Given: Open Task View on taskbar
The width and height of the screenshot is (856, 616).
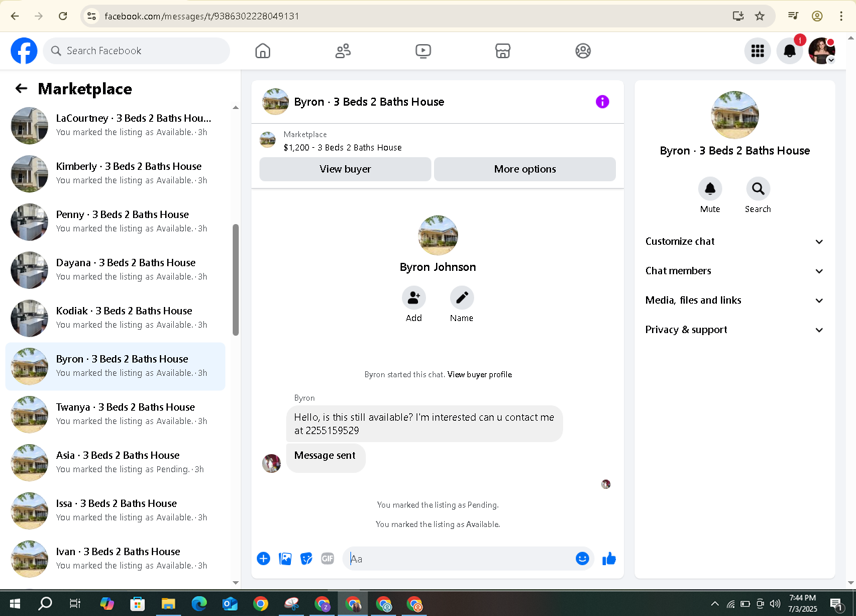Looking at the screenshot, I should pos(75,604).
